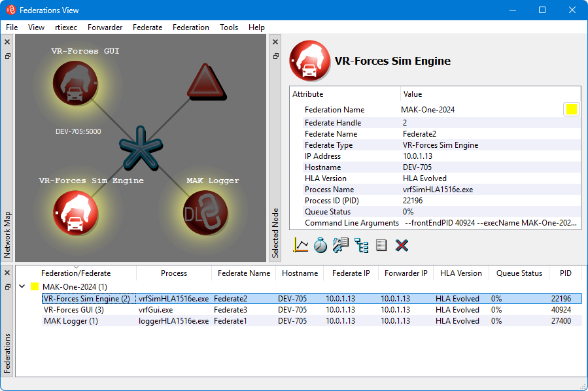Undock the Federations panel

(x=7, y=286)
